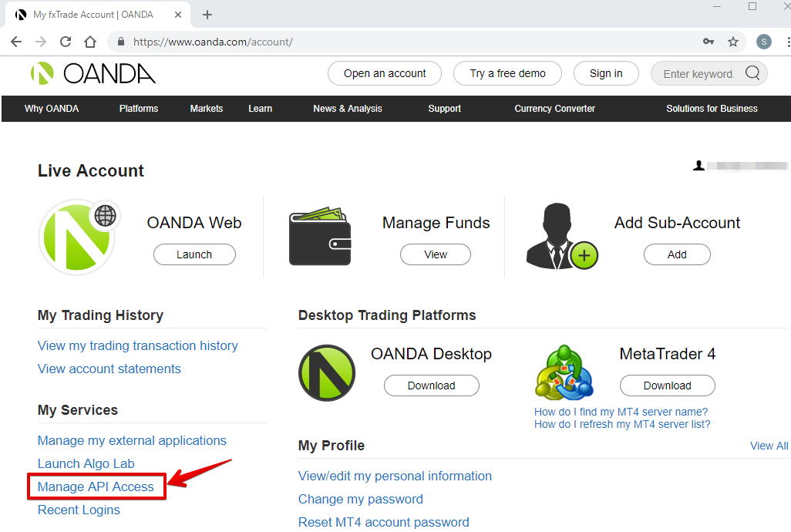Reload the page in the browser

tap(66, 42)
